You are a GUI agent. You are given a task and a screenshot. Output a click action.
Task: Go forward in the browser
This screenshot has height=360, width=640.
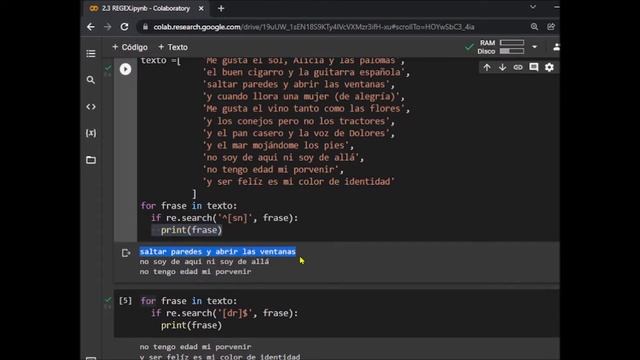[x=107, y=27]
